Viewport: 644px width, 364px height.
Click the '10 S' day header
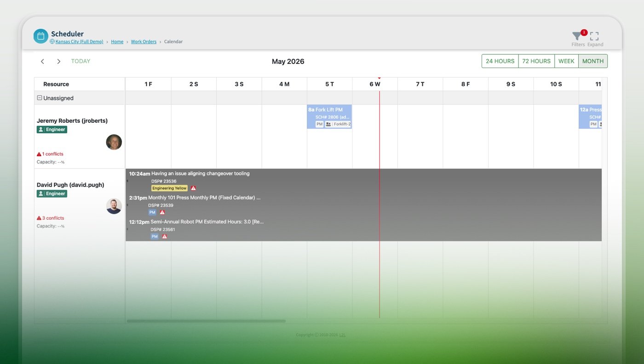point(556,84)
